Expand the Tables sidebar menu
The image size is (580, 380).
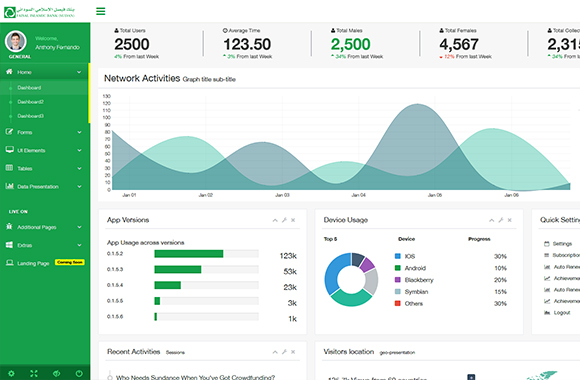point(44,168)
